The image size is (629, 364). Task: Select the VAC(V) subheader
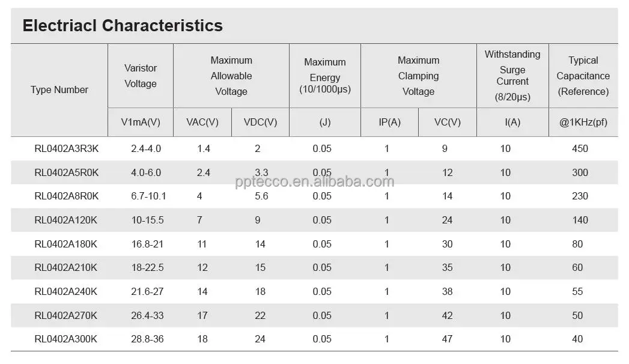pyautogui.click(x=202, y=123)
